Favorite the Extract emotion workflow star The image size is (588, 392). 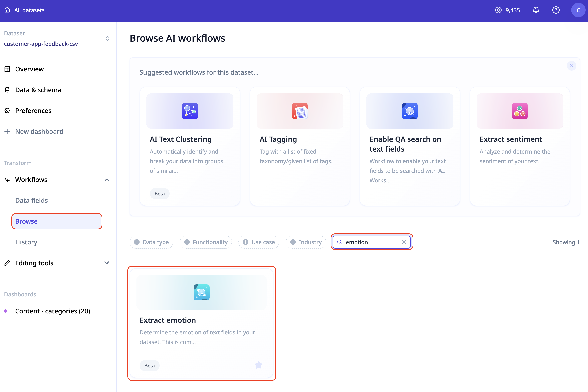point(259,365)
